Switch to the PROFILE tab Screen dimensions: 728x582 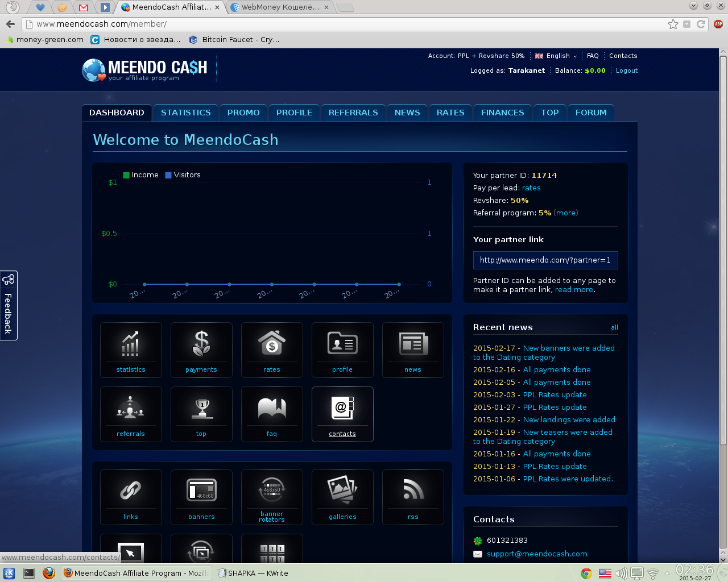294,113
